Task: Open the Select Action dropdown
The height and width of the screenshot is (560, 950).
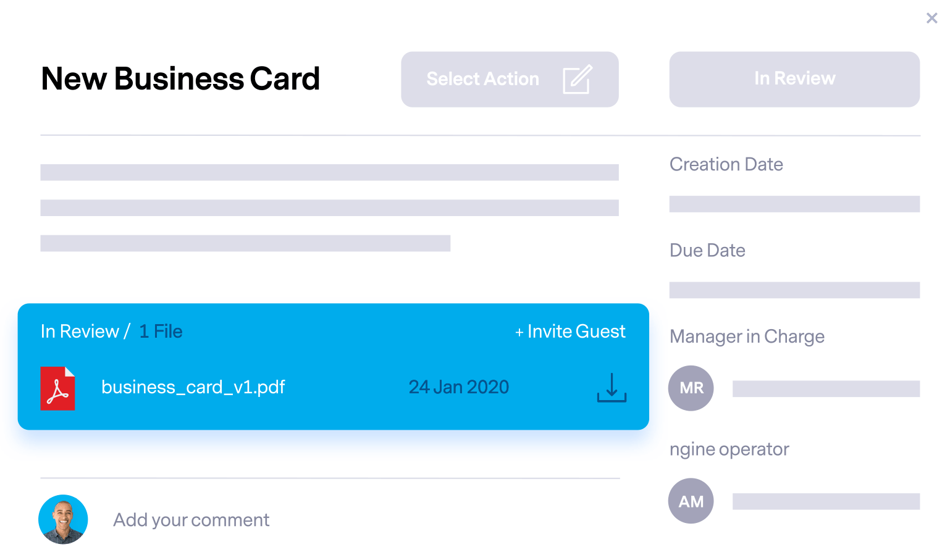Action: point(510,79)
